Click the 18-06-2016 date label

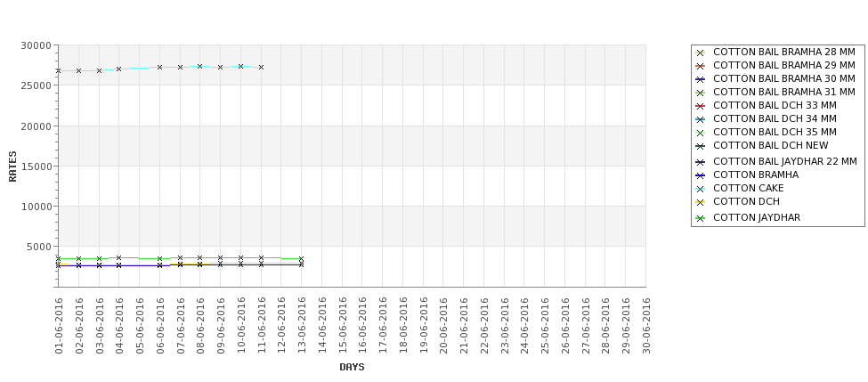click(x=403, y=326)
